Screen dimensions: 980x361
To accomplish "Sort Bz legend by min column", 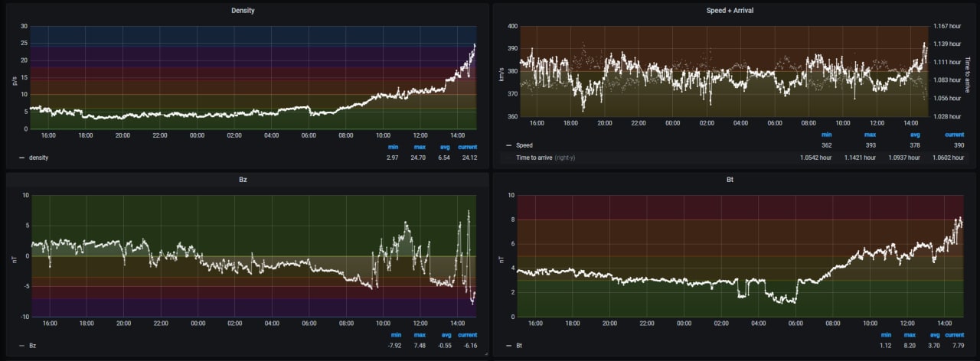I will 396,335.
